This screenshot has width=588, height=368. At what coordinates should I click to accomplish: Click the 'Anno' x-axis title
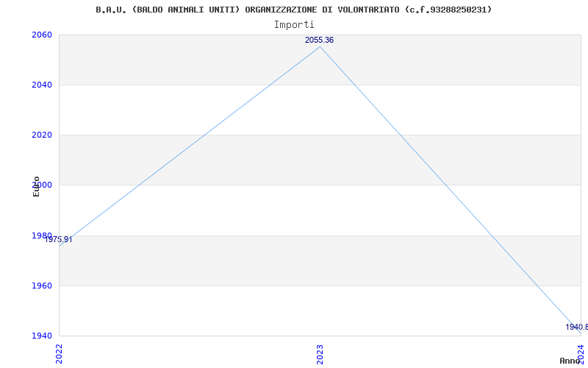pyautogui.click(x=570, y=361)
